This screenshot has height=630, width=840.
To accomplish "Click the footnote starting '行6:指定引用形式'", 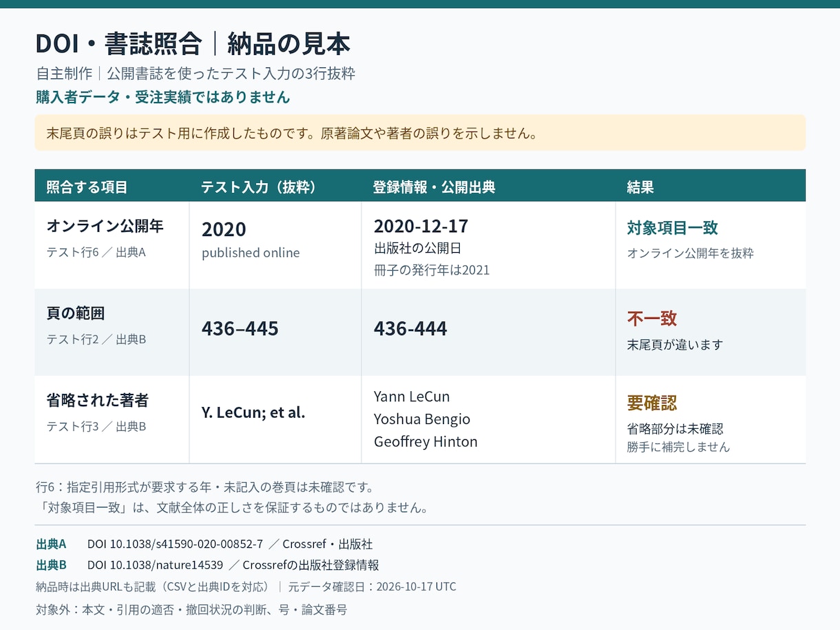I will click(205, 487).
